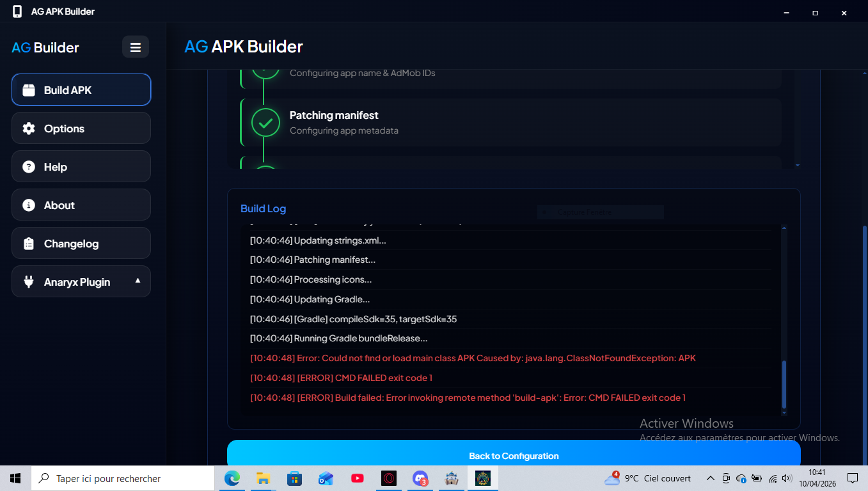
Task: Open the Windows Start menu
Action: pos(15,478)
